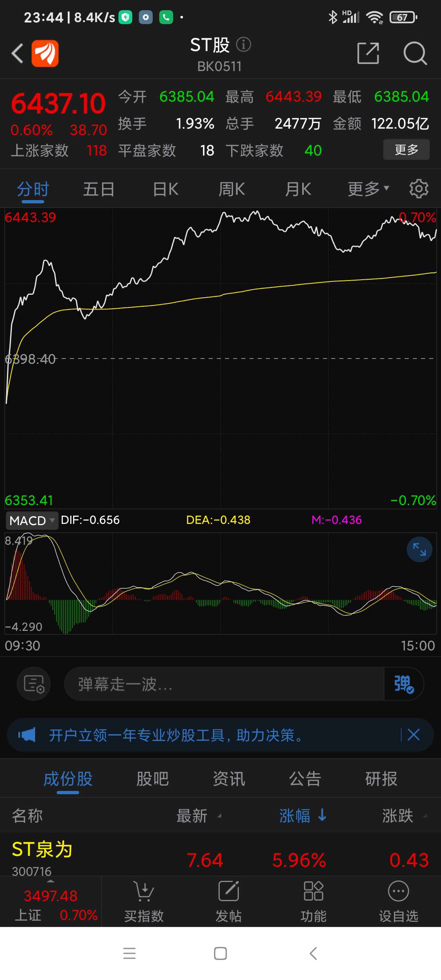Screen dimensions: 441x980
Task: Open the 公告 tab
Action: tap(305, 779)
